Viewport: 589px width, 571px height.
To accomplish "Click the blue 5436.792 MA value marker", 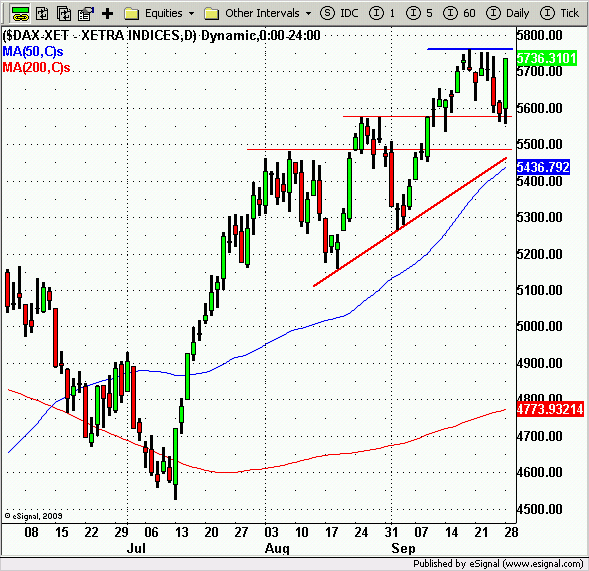I will (543, 167).
